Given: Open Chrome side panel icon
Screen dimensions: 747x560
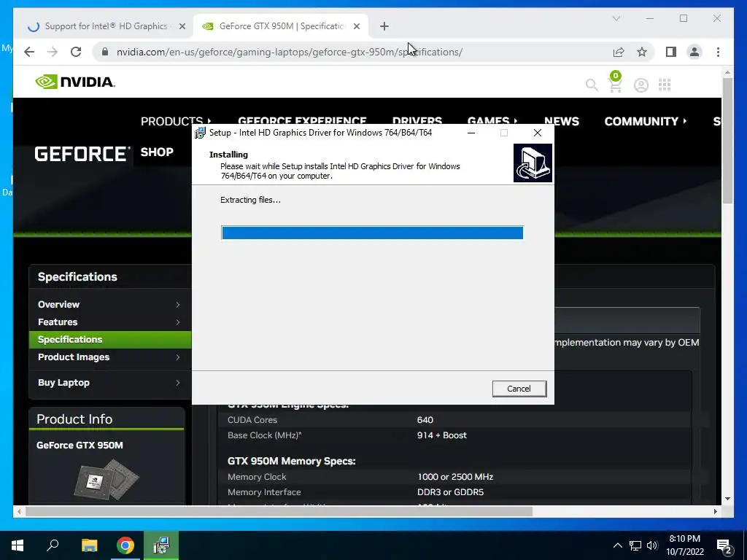Looking at the screenshot, I should pos(671,52).
